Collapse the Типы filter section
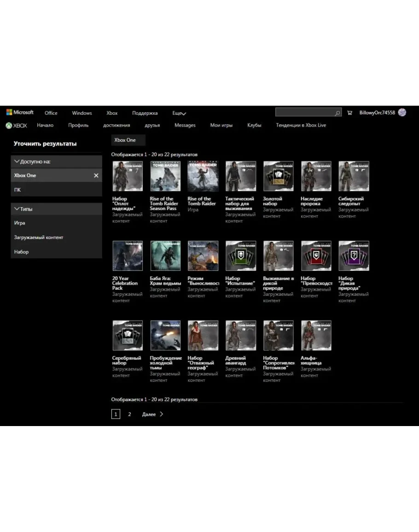Viewport: 419px width, 532px height. (x=17, y=209)
